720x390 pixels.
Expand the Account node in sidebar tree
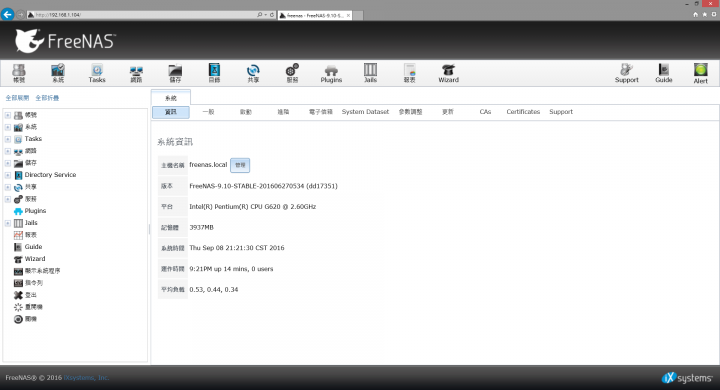pyautogui.click(x=8, y=115)
